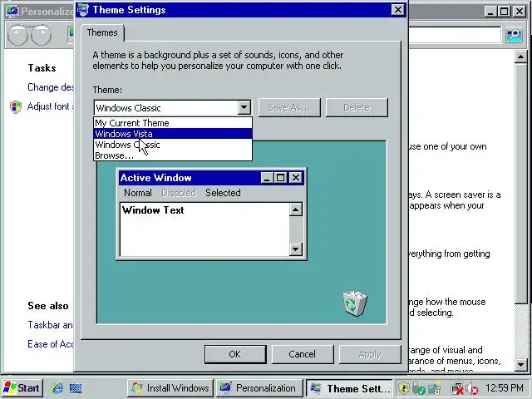Click Personalization window back/forward buttons

[x=30, y=35]
